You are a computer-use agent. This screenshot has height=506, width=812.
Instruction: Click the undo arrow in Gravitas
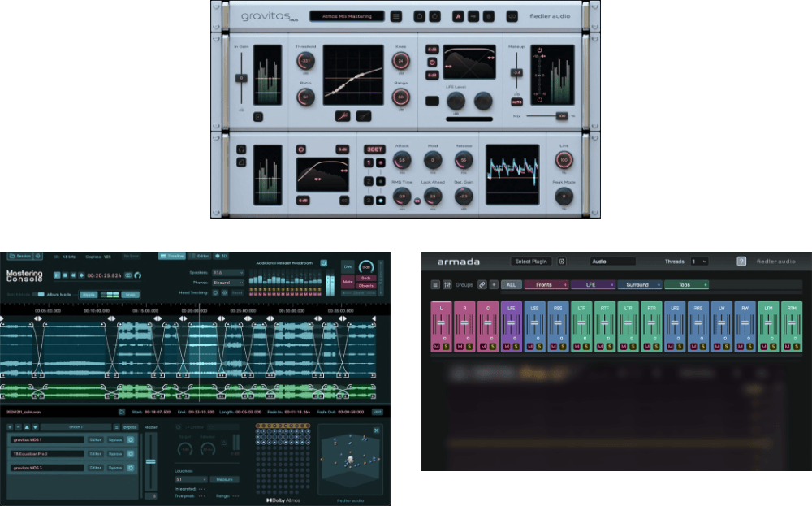pyautogui.click(x=419, y=15)
